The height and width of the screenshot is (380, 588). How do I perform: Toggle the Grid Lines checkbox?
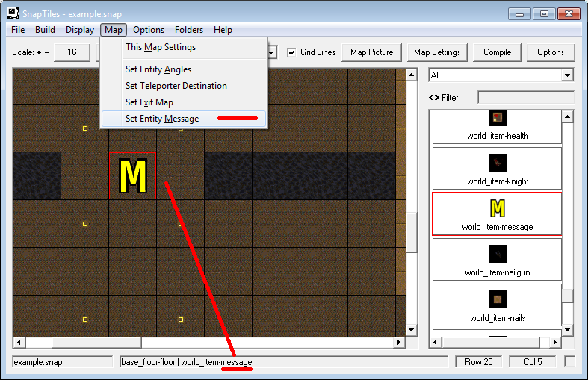tap(292, 52)
